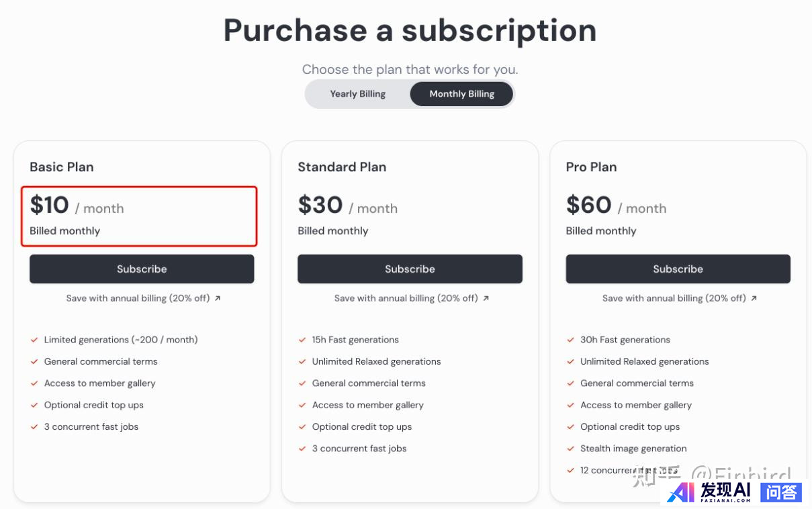Click arrow icon beside Basic annual billing
Viewport: 812px width, 509px height.
218,298
